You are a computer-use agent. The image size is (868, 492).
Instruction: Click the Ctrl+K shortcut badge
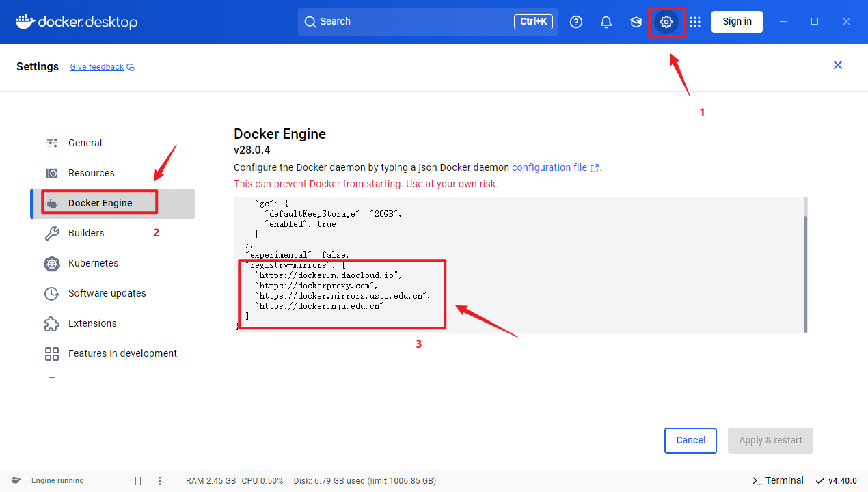tap(533, 22)
